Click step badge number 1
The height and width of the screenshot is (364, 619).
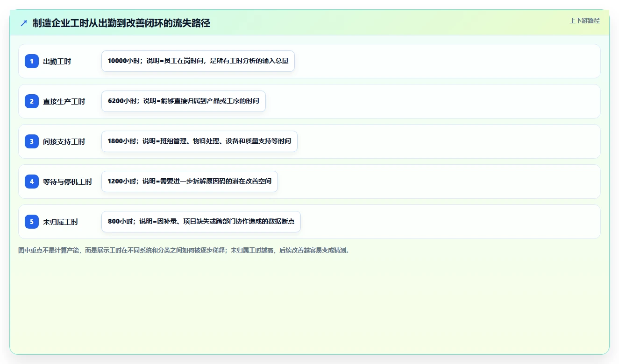pos(32,61)
